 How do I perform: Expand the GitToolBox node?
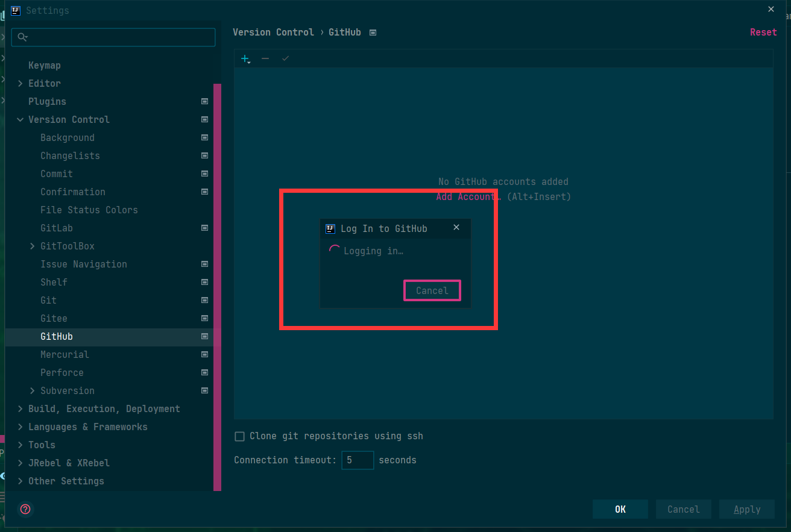pos(32,246)
